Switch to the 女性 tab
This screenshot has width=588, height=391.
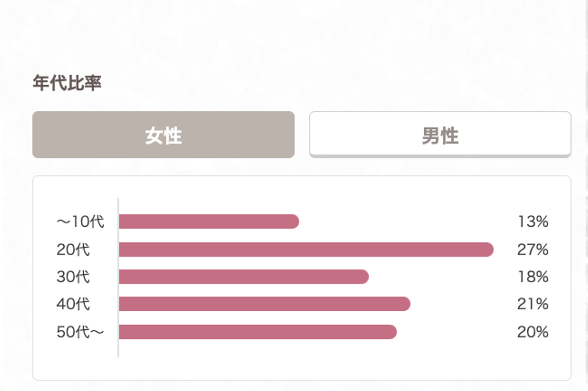coord(163,135)
